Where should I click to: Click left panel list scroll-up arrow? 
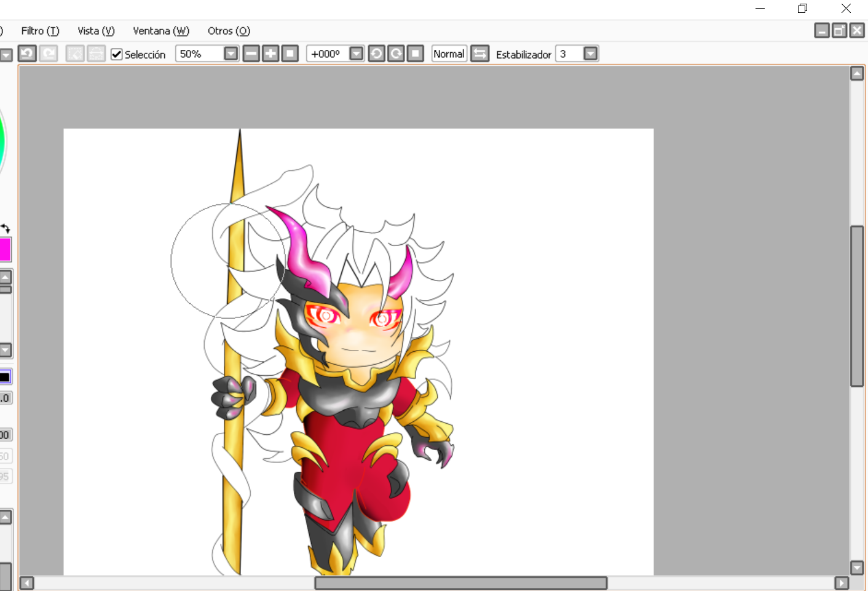tap(6, 277)
